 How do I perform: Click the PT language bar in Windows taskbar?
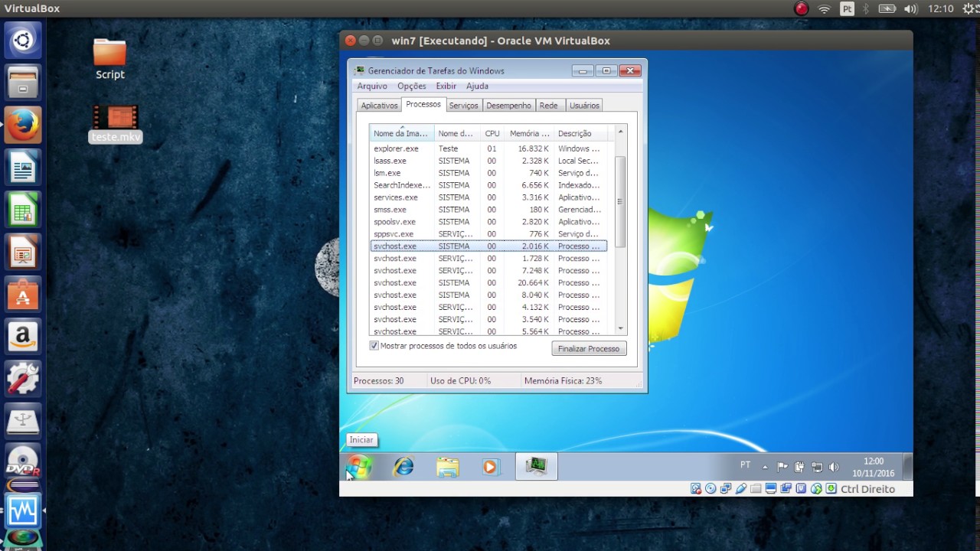(x=745, y=465)
